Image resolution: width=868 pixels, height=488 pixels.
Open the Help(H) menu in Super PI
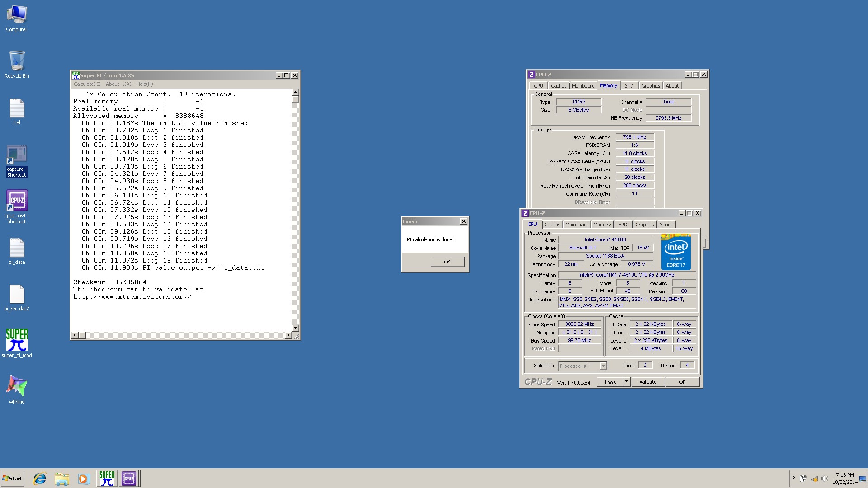[145, 84]
